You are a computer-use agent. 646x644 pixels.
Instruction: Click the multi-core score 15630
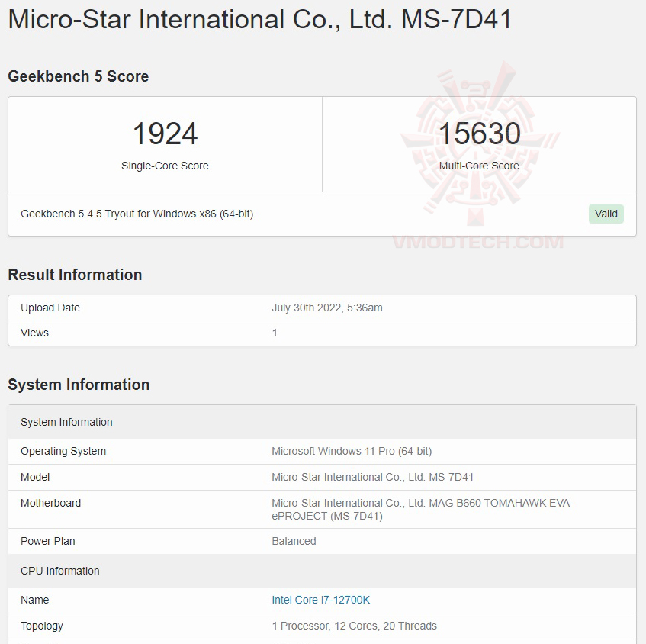pyautogui.click(x=479, y=134)
